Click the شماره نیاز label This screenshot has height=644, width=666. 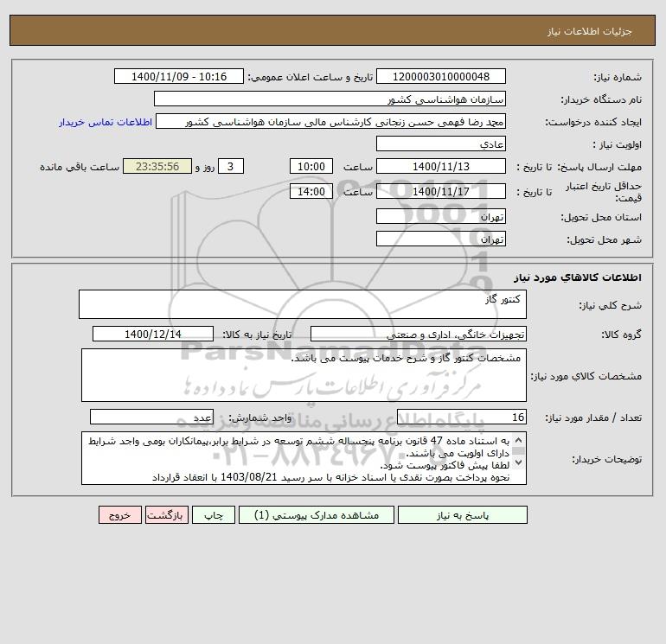(618, 77)
